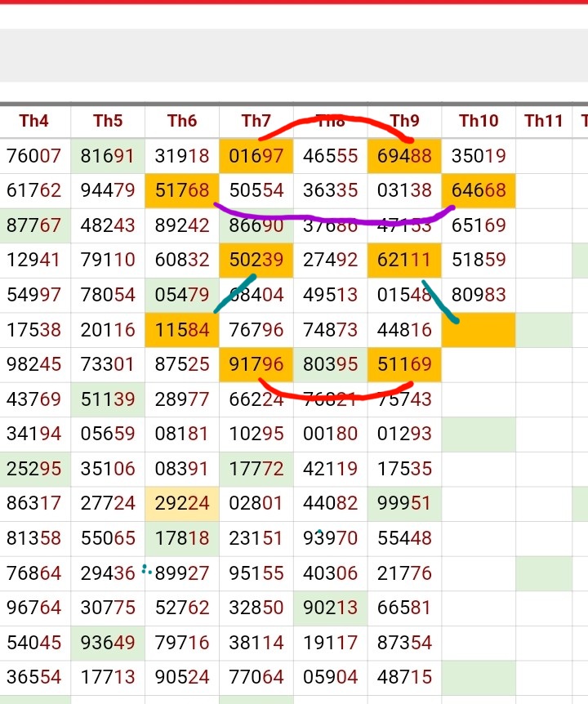
Task: Select the light yellow cell 29224
Action: [x=182, y=503]
